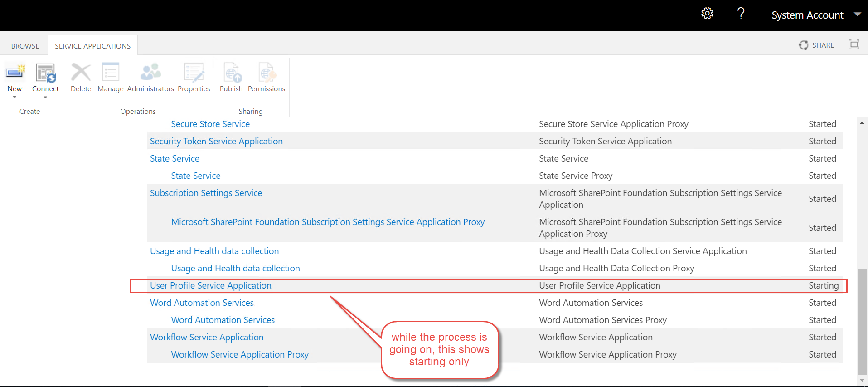Open parent Word Automation Services link
The image size is (868, 387).
coord(202,303)
